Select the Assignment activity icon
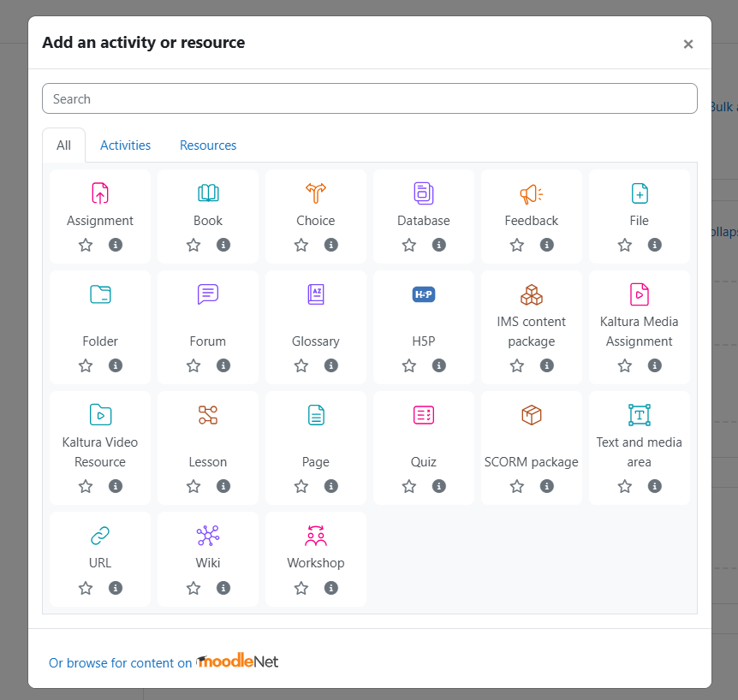 click(100, 193)
